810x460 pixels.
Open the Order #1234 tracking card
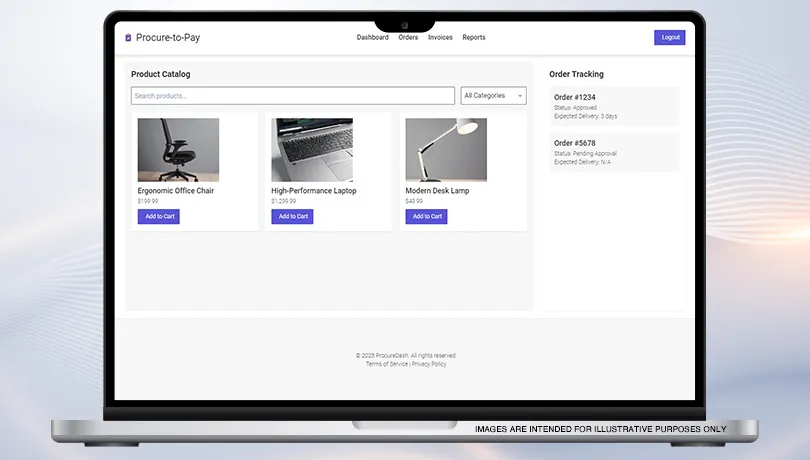pos(614,106)
